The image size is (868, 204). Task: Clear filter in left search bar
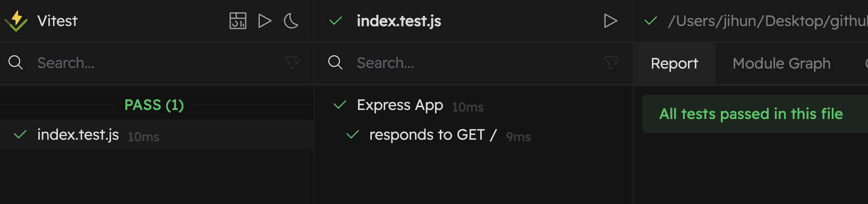[x=293, y=63]
